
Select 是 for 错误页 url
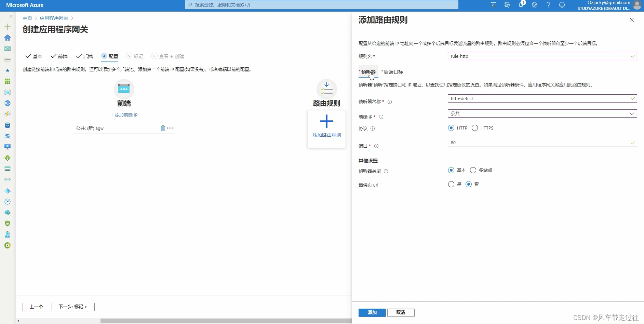451,184
